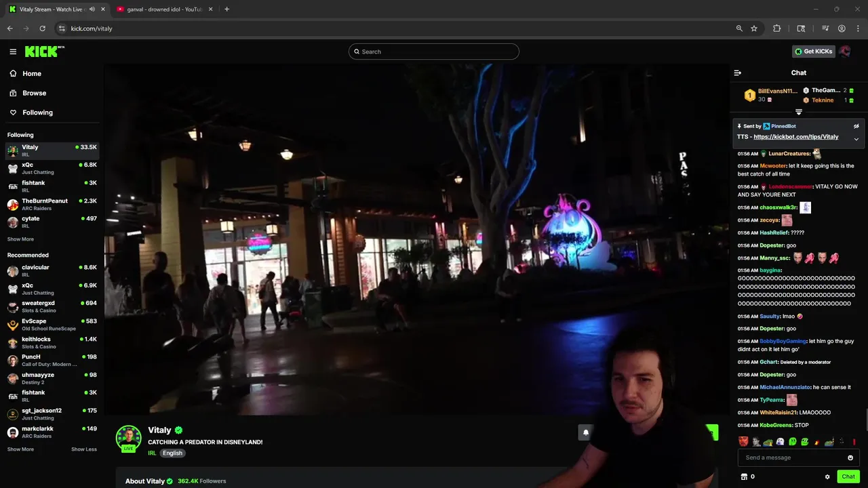This screenshot has width=868, height=488.
Task: Click LunarCreatures username in chat
Action: 789,154
